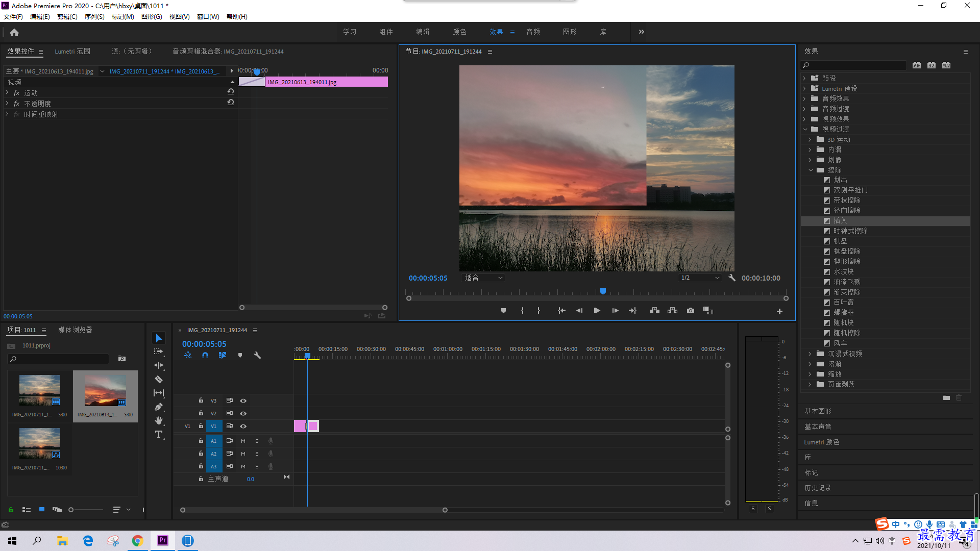Select the Razor tool
The width and height of the screenshot is (980, 551).
coord(159,379)
